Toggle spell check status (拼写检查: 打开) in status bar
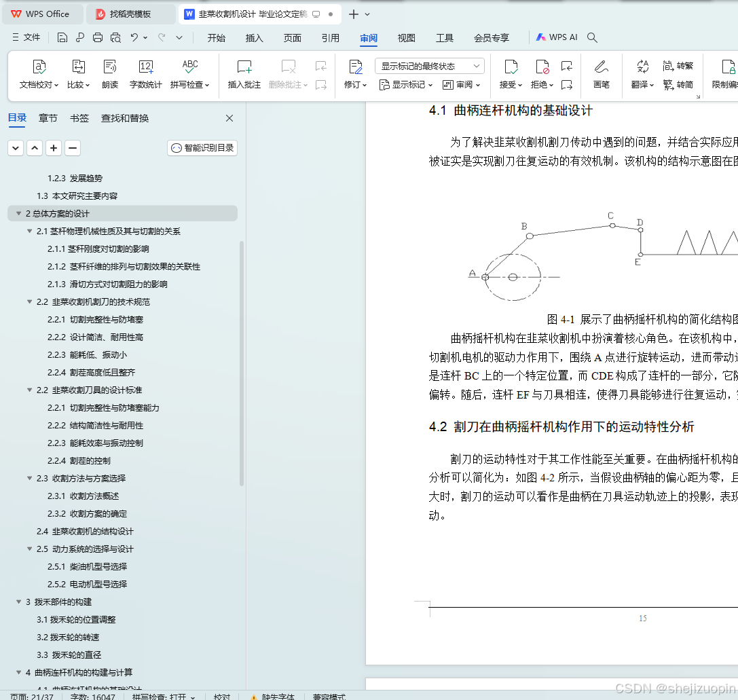The image size is (738, 700). pos(163,696)
